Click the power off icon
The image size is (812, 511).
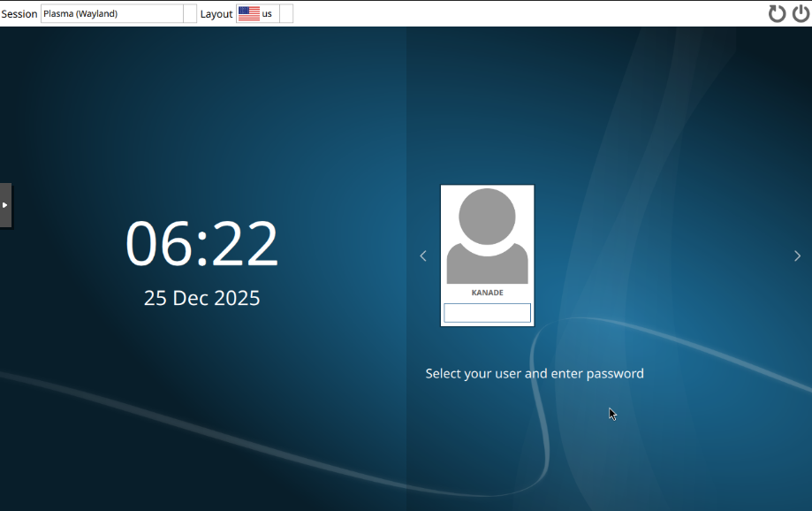pyautogui.click(x=801, y=13)
